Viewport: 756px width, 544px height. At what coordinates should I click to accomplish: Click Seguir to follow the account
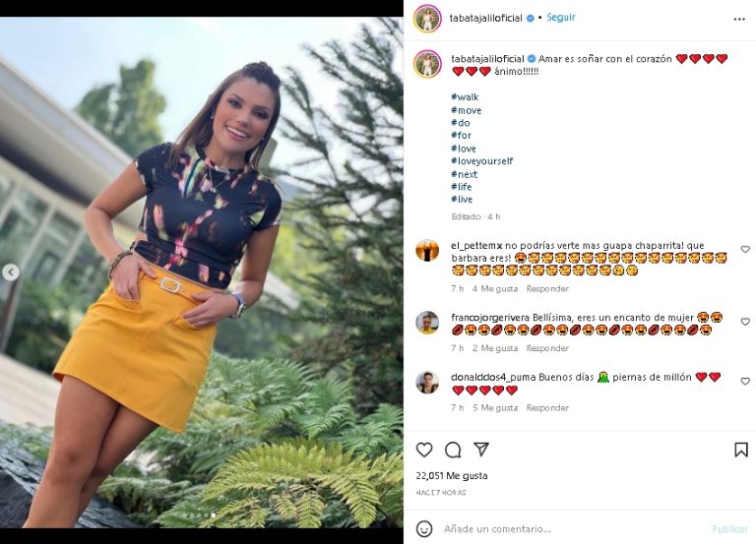pos(560,18)
